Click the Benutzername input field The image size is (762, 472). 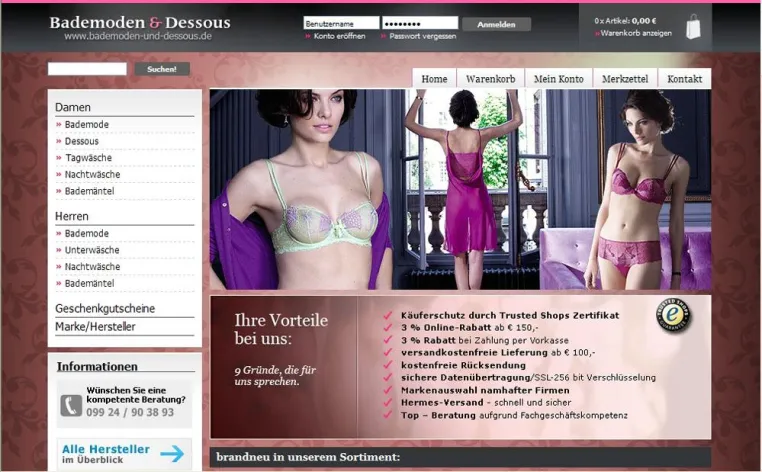(341, 23)
